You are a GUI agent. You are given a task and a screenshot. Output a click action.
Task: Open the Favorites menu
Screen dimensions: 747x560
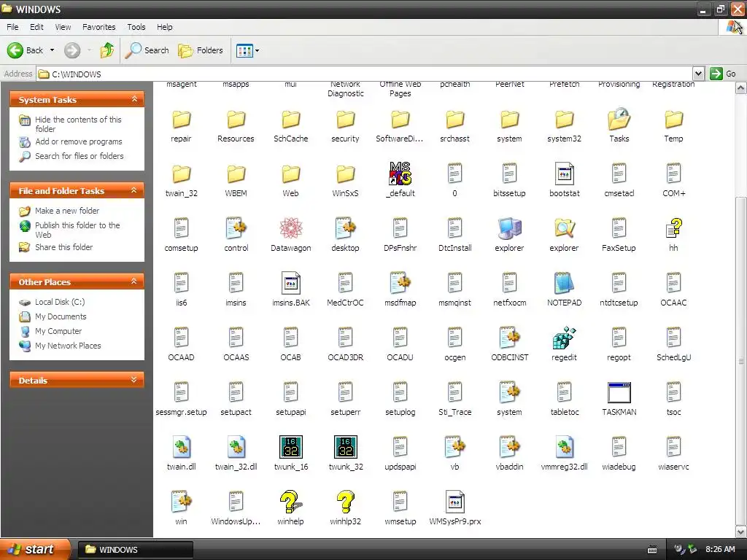click(x=99, y=27)
